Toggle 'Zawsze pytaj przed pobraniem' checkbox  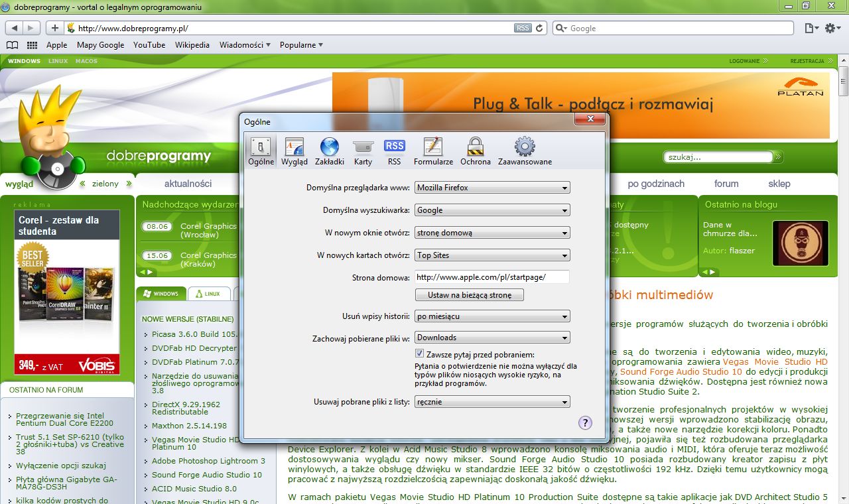(x=419, y=354)
